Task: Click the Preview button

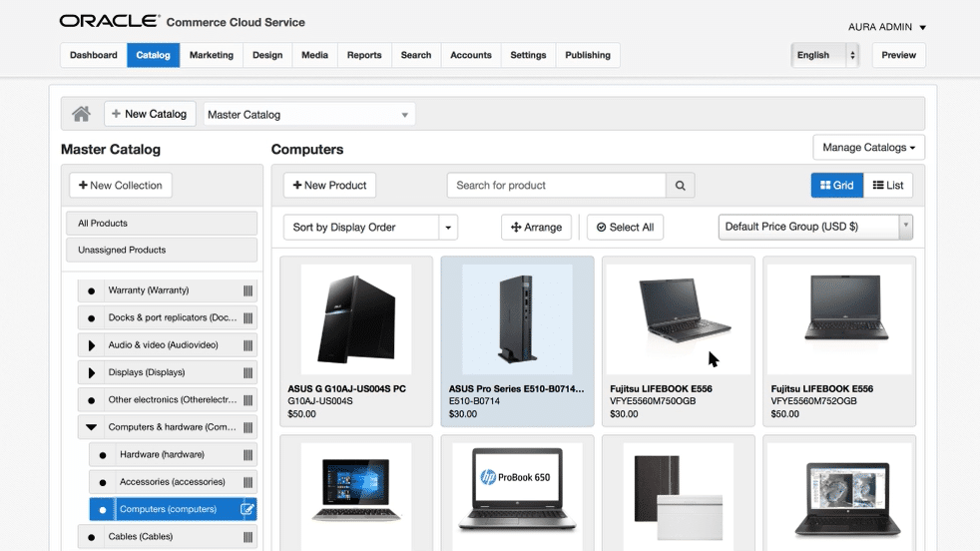Action: click(x=899, y=55)
